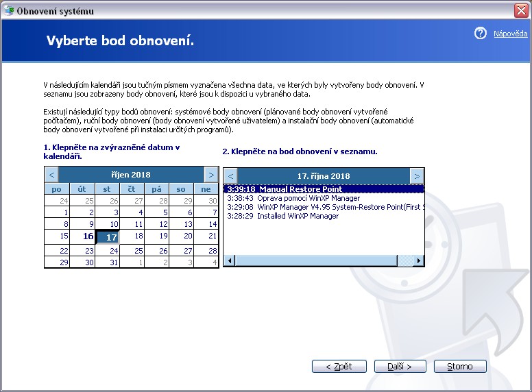Click the 'čt' weekday column header
This screenshot has height=392, width=532.
click(132, 189)
